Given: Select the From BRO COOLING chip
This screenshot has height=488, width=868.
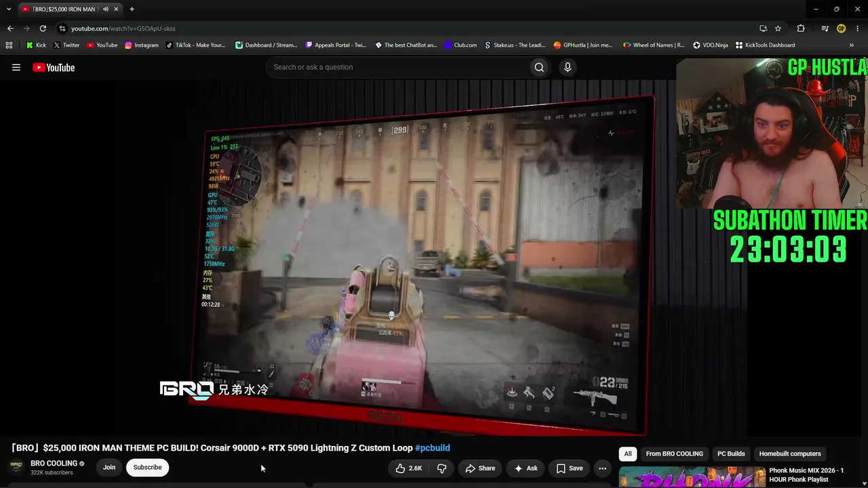Looking at the screenshot, I should [675, 454].
